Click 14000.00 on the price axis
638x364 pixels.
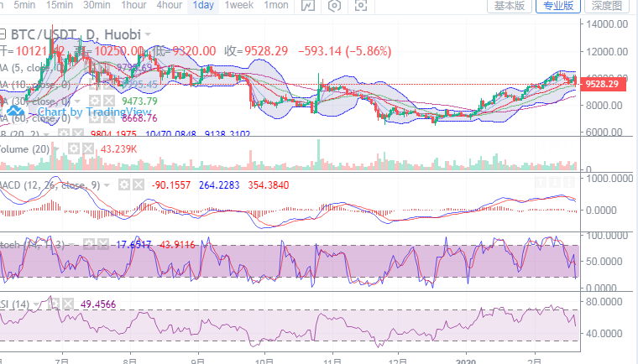(607, 24)
